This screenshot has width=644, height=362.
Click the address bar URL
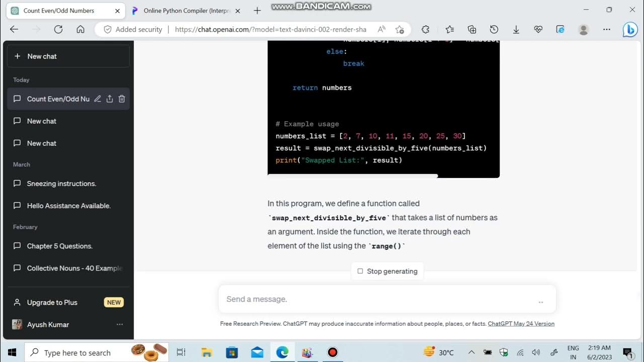[x=271, y=29]
